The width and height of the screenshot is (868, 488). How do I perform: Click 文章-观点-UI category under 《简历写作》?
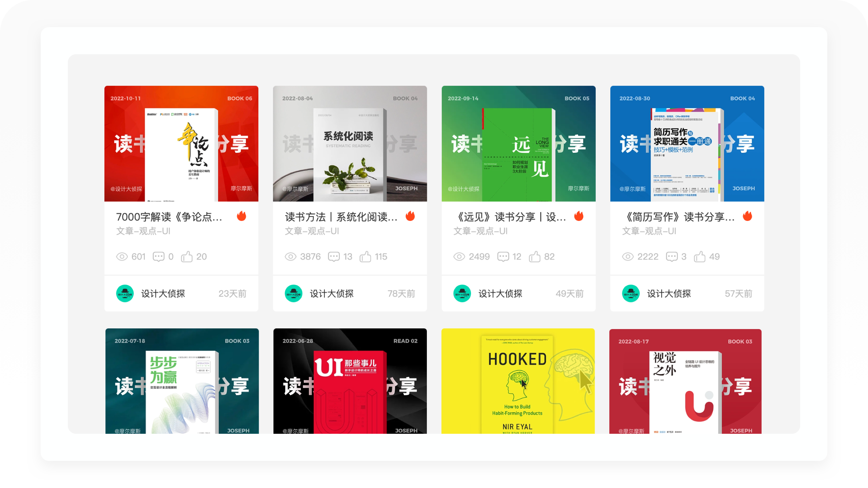click(x=649, y=231)
